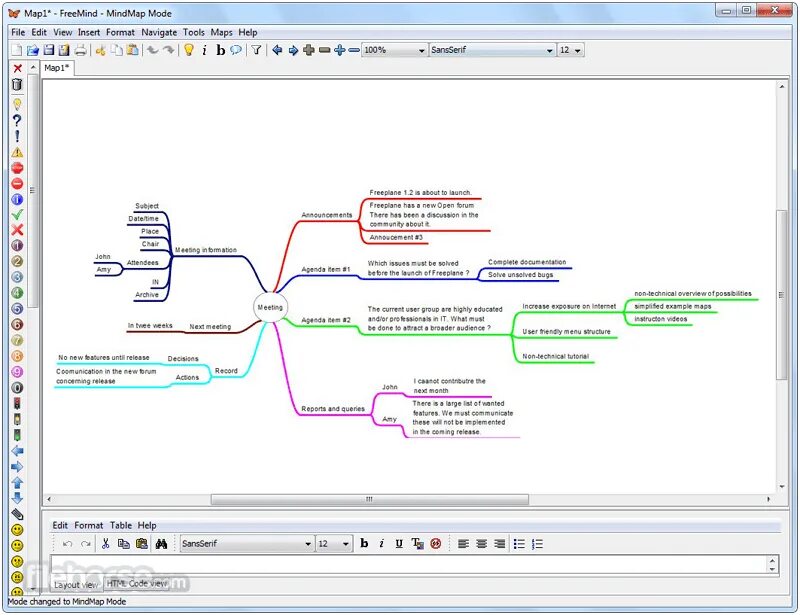
Task: Go to next map with right arrow
Action: [293, 50]
